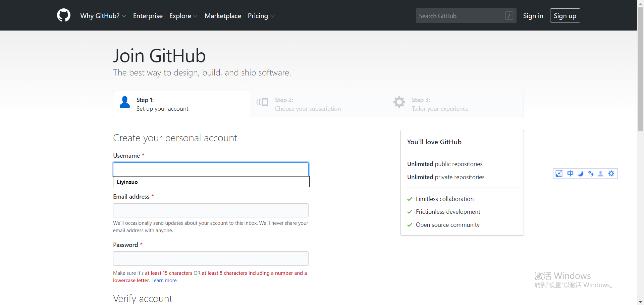Click the Create your personal account heading
The height and width of the screenshot is (305, 644).
(175, 138)
